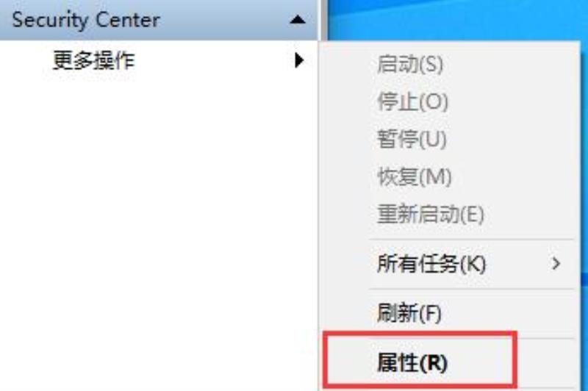588x391 pixels.
Task: Click the blue desktop background above menu
Action: (453, 20)
